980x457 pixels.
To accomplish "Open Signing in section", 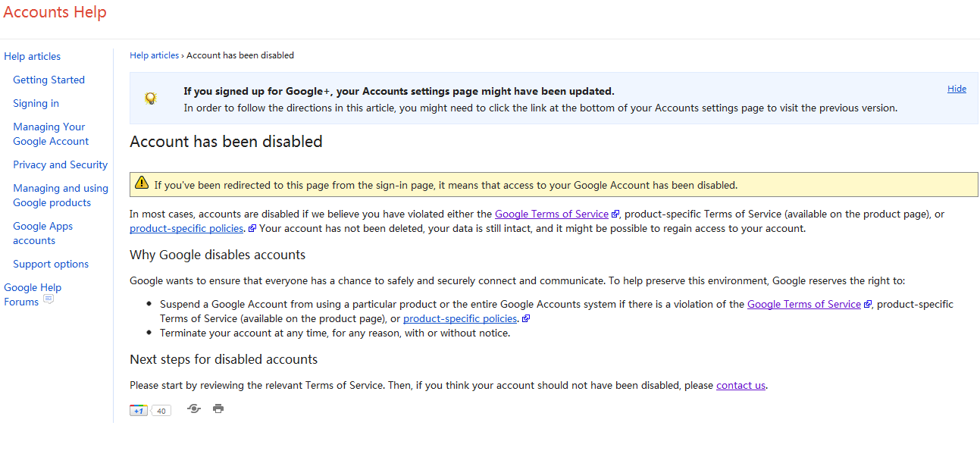I will pyautogui.click(x=36, y=103).
